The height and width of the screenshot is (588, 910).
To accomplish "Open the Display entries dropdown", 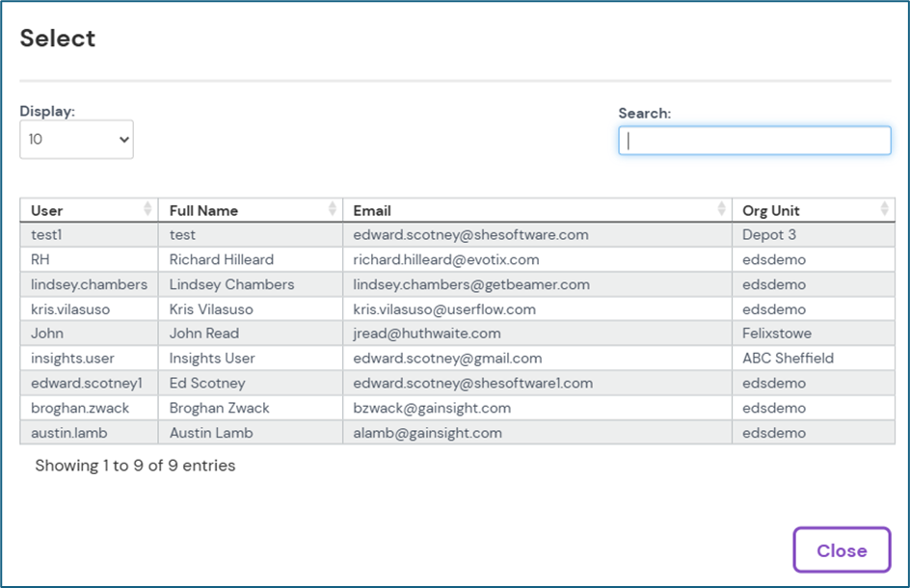I will click(77, 140).
